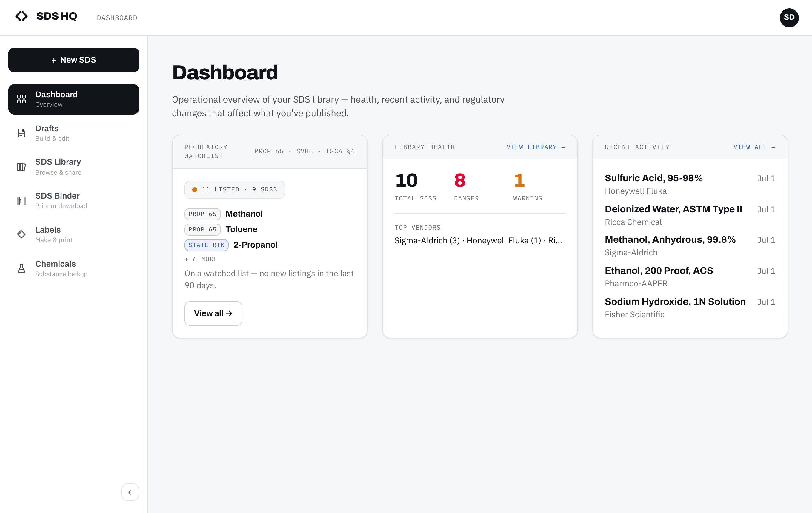The height and width of the screenshot is (513, 812).
Task: Follow the View Library link
Action: point(536,147)
